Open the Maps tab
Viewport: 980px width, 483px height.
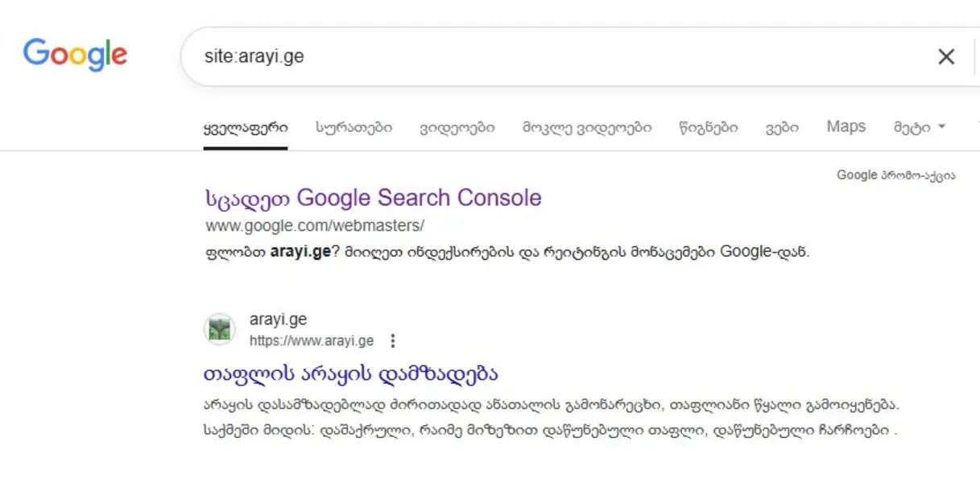pyautogui.click(x=846, y=127)
